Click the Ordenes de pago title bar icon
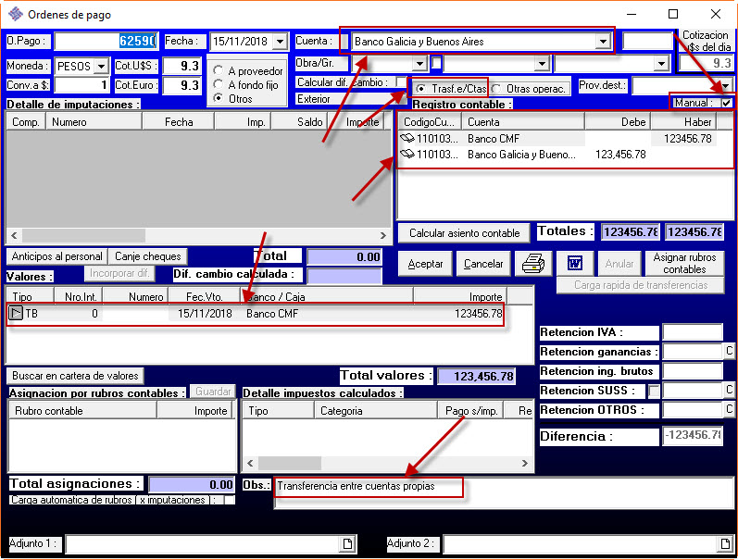The image size is (738, 560). coord(15,15)
